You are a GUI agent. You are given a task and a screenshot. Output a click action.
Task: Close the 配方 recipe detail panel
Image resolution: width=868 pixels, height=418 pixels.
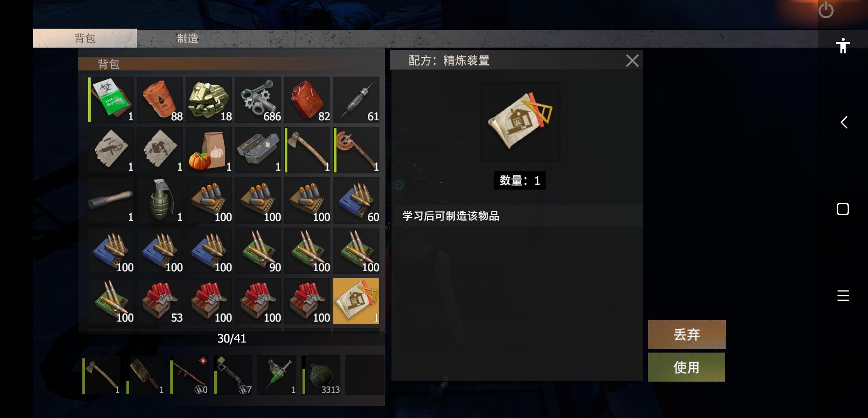(x=632, y=60)
